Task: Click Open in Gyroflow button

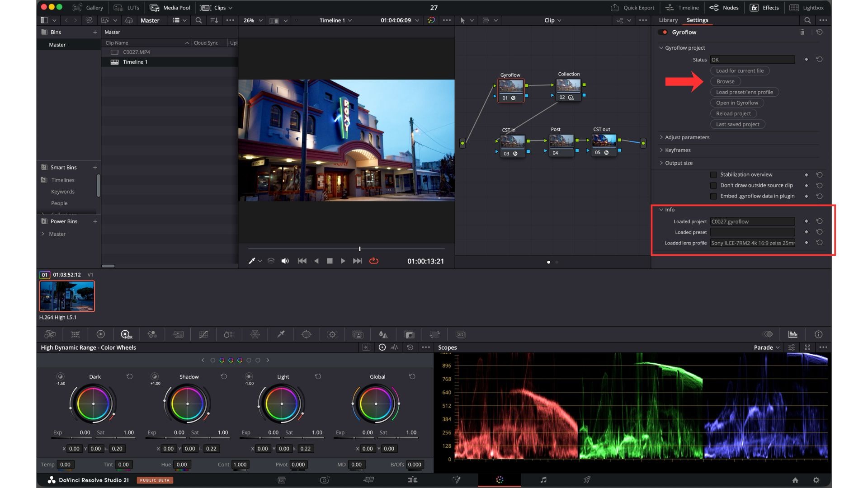Action: click(737, 103)
